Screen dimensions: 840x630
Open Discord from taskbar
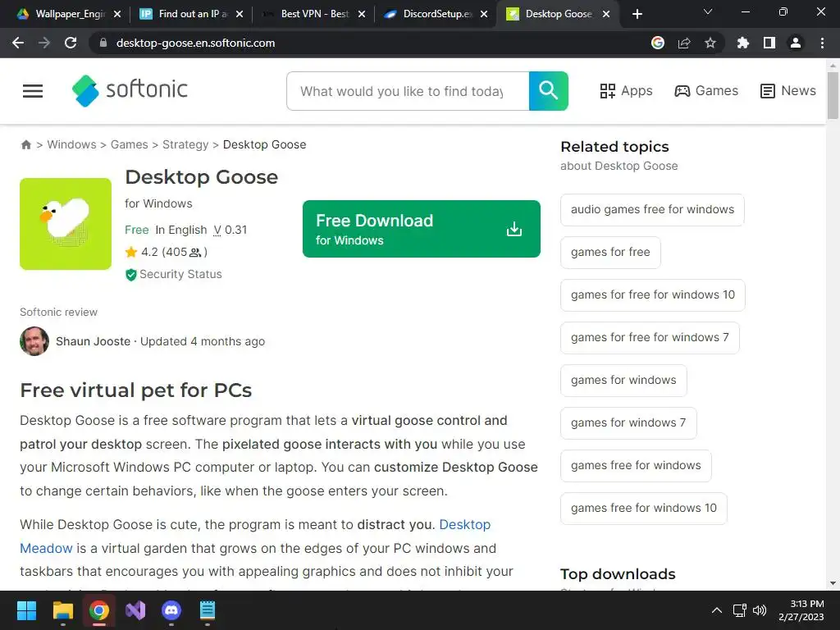[171, 610]
